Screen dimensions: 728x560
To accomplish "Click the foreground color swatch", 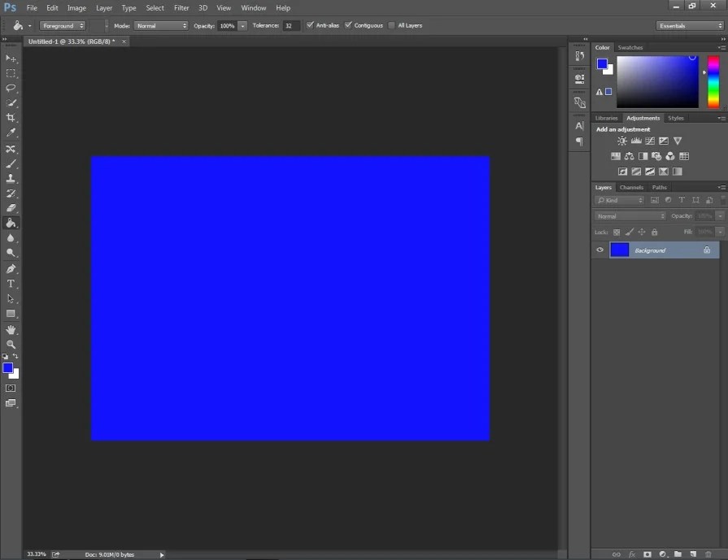I will [8, 368].
